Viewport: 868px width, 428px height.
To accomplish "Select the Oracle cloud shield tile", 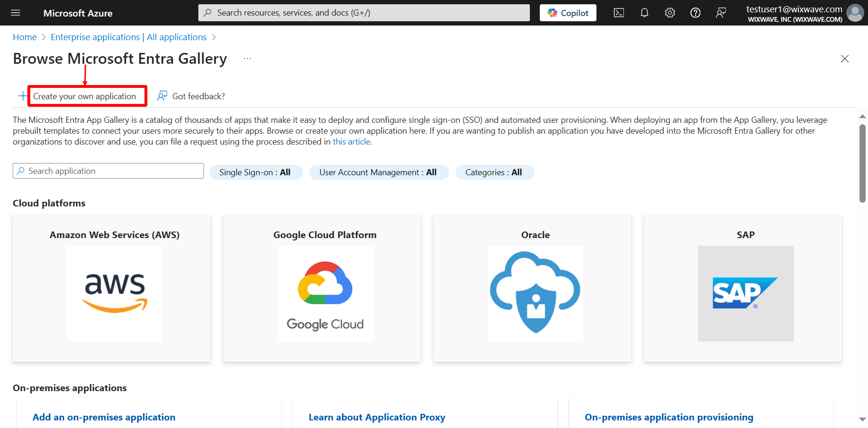I will (x=532, y=288).
